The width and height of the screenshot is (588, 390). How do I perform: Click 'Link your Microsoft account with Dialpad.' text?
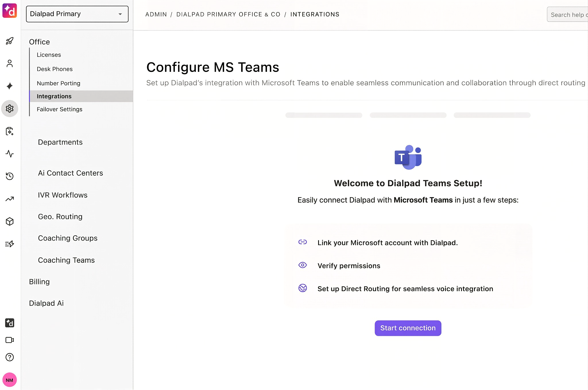click(x=388, y=243)
